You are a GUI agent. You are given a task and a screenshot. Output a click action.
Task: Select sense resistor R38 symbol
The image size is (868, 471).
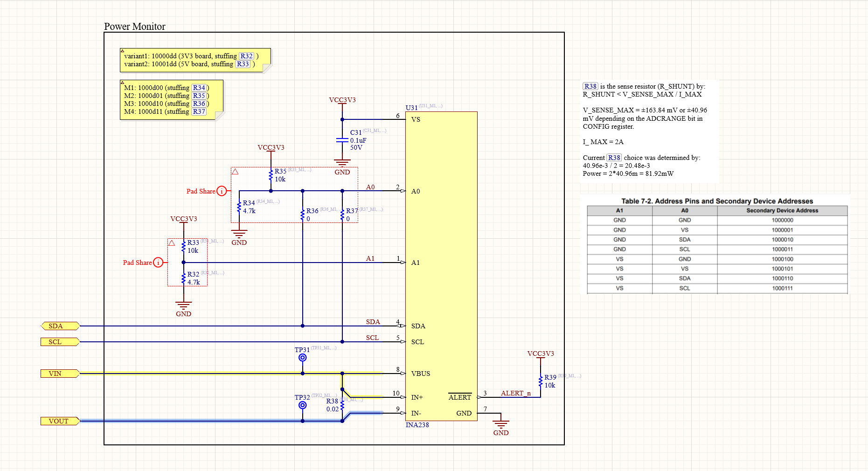coord(342,405)
